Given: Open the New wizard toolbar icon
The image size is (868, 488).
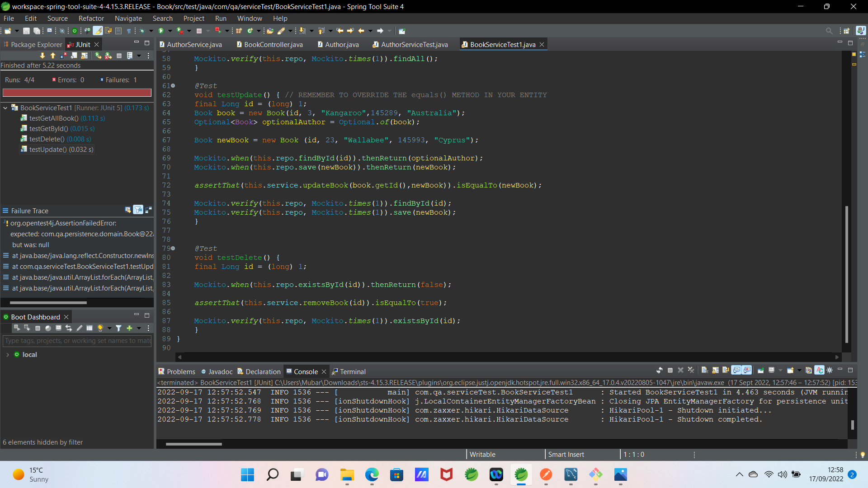Looking at the screenshot, I should pyautogui.click(x=8, y=31).
